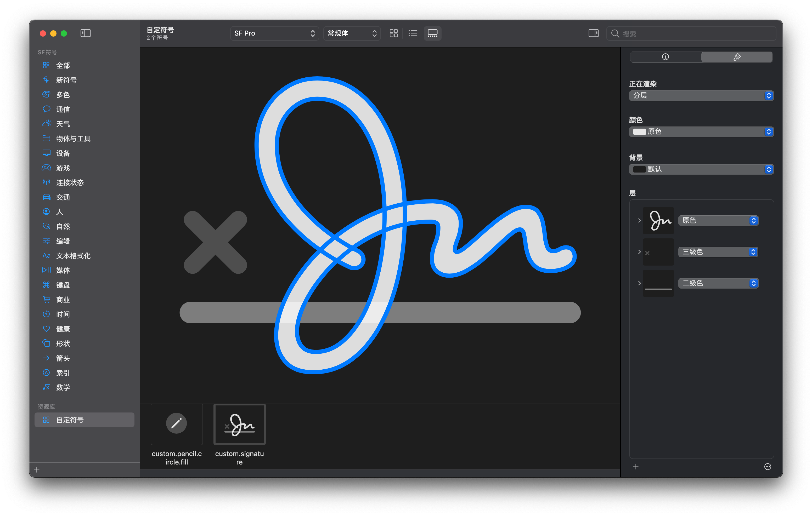Switch to gallery view icon
Viewport: 812px width, 516px height.
point(432,33)
